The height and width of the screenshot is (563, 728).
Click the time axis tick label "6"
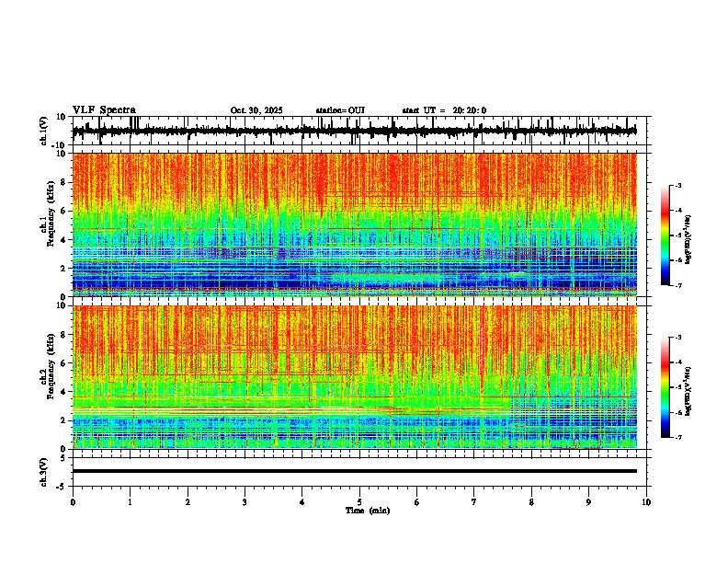pyautogui.click(x=417, y=502)
